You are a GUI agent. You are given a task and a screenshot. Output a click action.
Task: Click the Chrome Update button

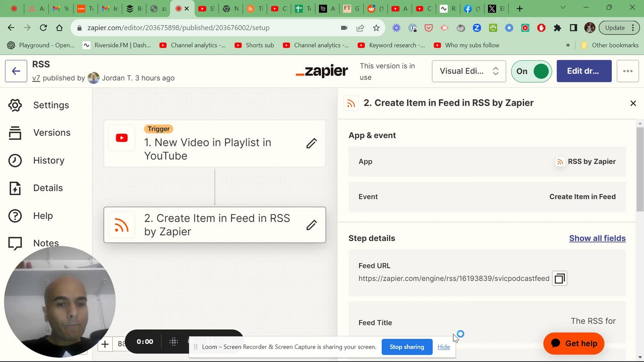click(619, 28)
